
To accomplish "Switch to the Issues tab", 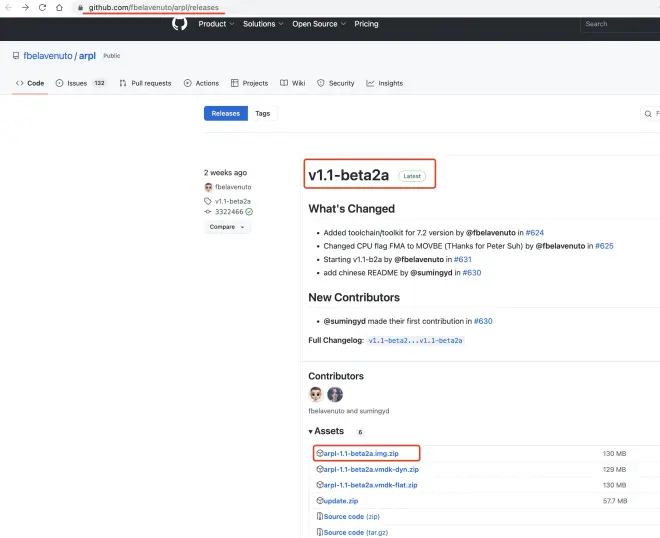I will tap(81, 83).
